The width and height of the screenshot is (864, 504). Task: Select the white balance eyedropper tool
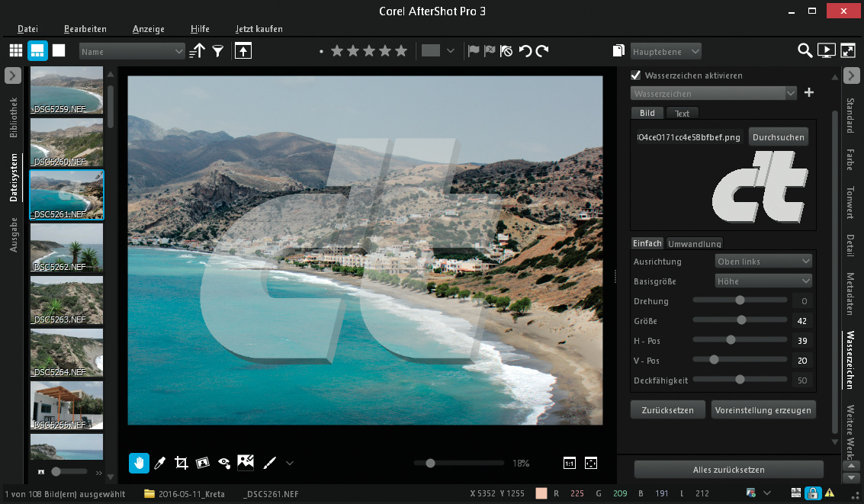coord(160,462)
